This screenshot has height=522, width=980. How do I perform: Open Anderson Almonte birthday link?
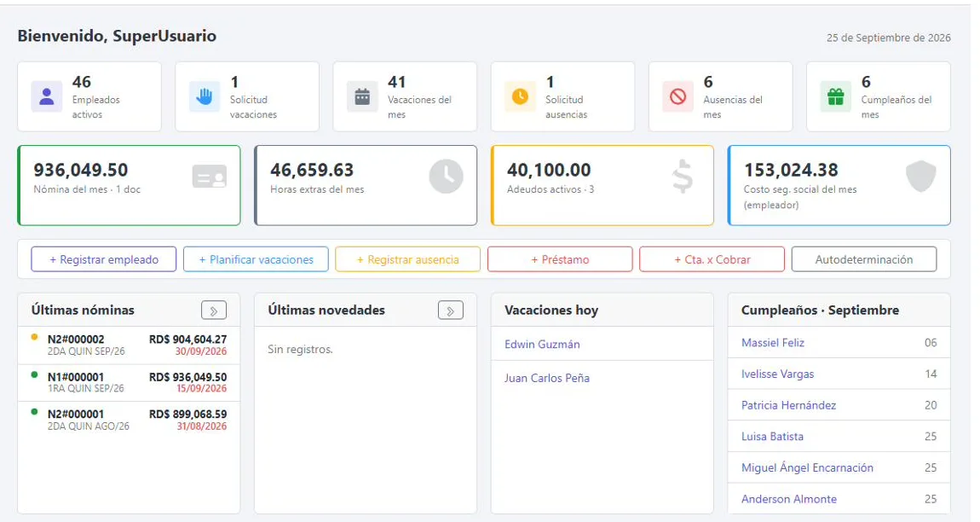[x=789, y=499]
